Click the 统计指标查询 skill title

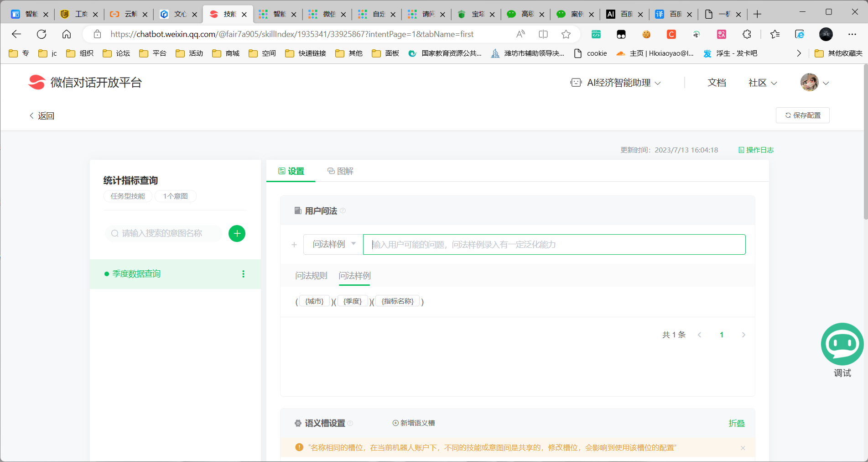pos(130,180)
